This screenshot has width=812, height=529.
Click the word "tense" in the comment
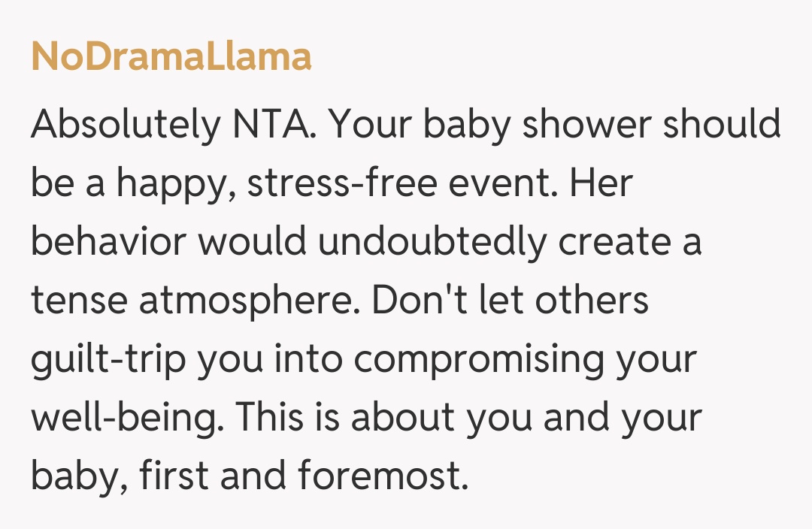(79, 302)
